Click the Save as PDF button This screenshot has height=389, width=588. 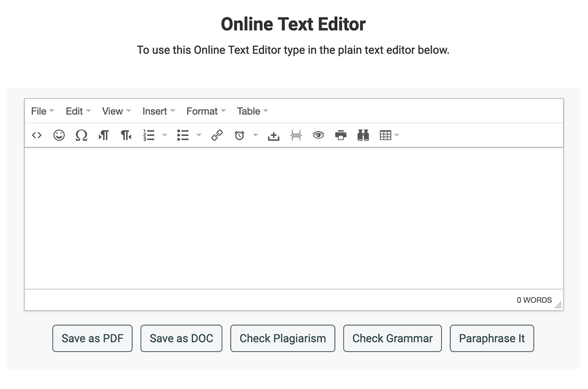click(x=92, y=339)
